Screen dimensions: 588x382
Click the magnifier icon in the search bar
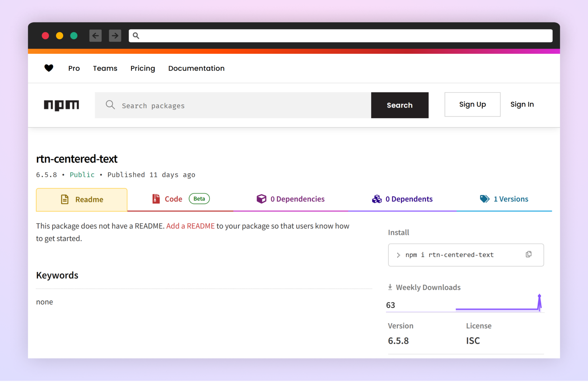tap(110, 105)
